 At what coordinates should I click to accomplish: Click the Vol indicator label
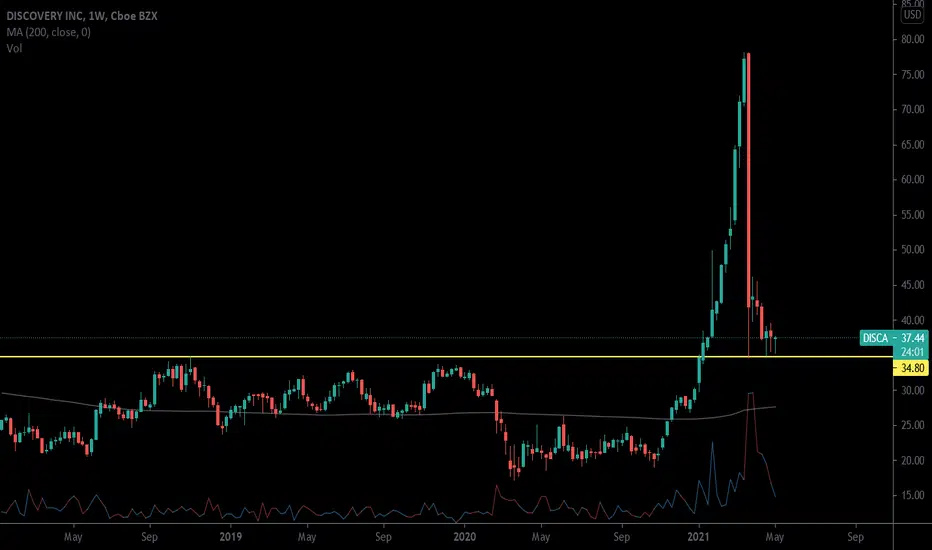point(14,48)
